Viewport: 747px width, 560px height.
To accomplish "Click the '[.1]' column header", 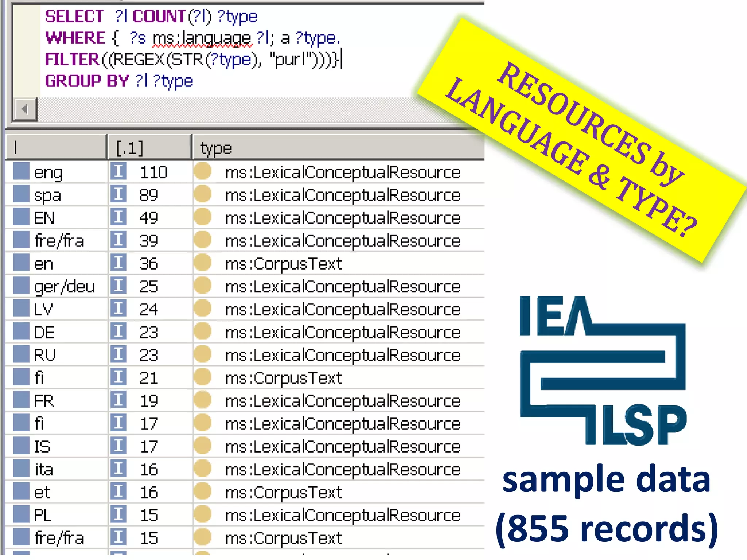I will click(x=150, y=147).
